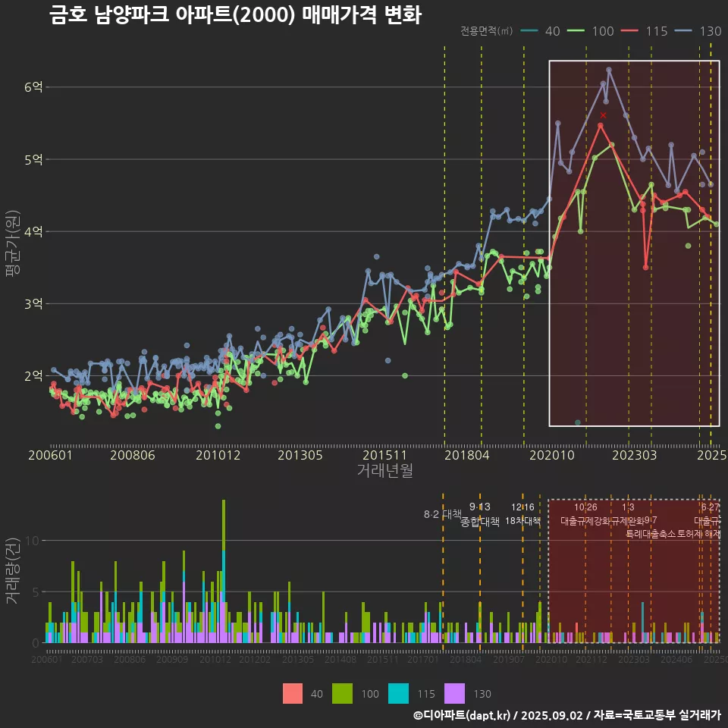Click the '202406' volume chart x-axis label
The image size is (728, 728).
point(676,659)
